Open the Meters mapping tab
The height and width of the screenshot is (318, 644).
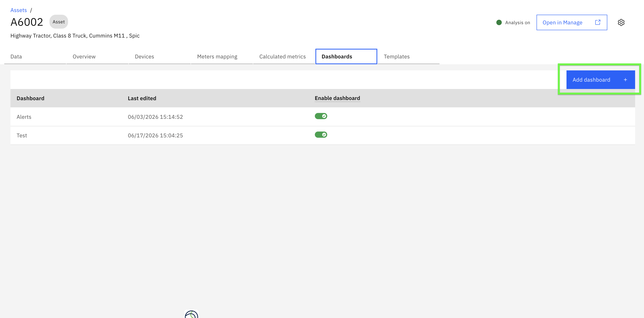pos(222,56)
